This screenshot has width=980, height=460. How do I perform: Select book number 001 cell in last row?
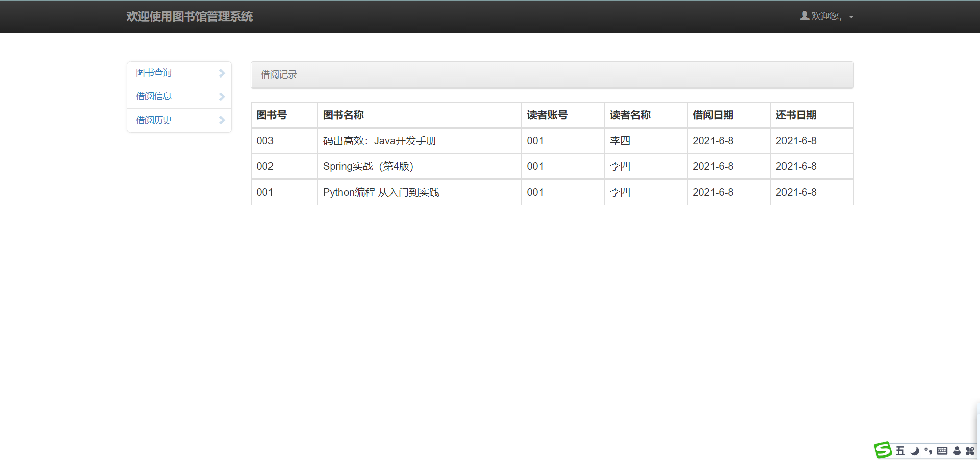coord(284,192)
